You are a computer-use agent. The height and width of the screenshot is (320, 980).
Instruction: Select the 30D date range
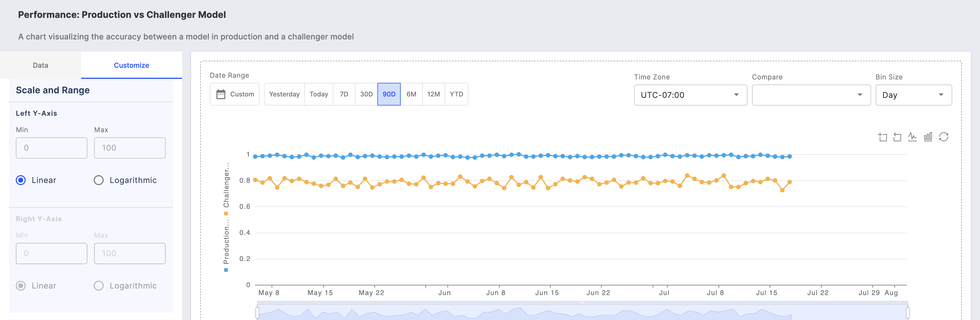point(366,94)
